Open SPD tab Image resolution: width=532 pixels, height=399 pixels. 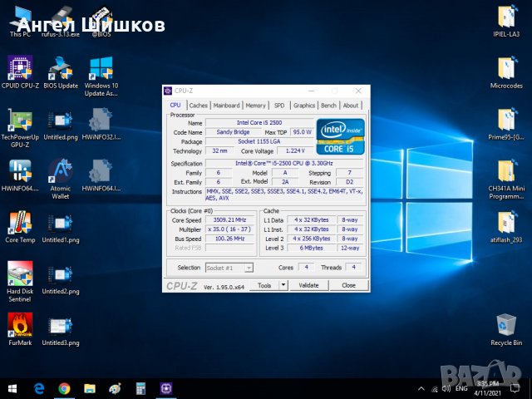click(279, 106)
